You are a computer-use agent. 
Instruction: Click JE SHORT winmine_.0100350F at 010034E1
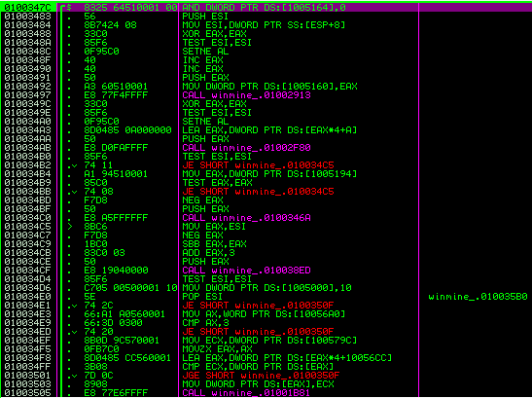(x=258, y=306)
